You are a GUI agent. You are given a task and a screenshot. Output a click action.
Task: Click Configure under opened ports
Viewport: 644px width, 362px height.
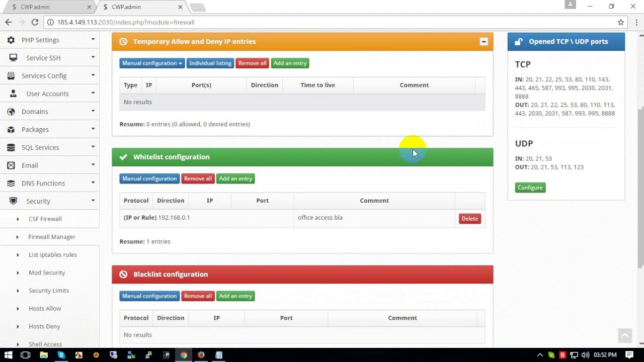(530, 188)
